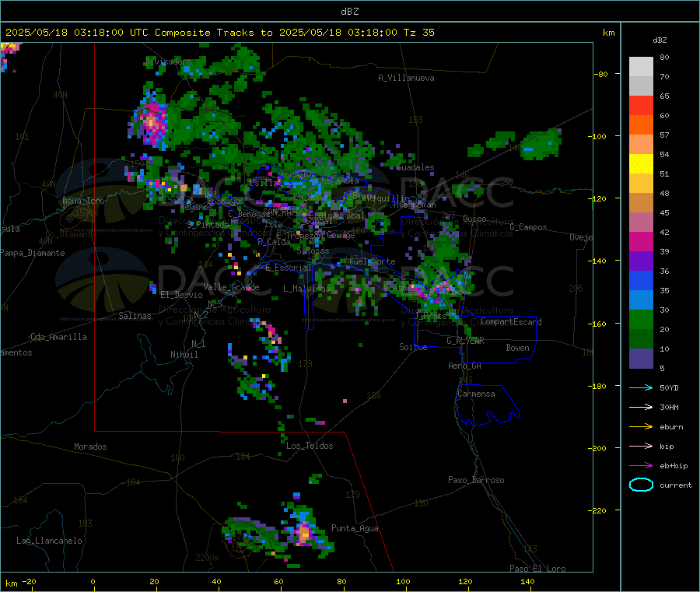The height and width of the screenshot is (592, 700).
Task: Click the Guadales location label
Action: (415, 167)
